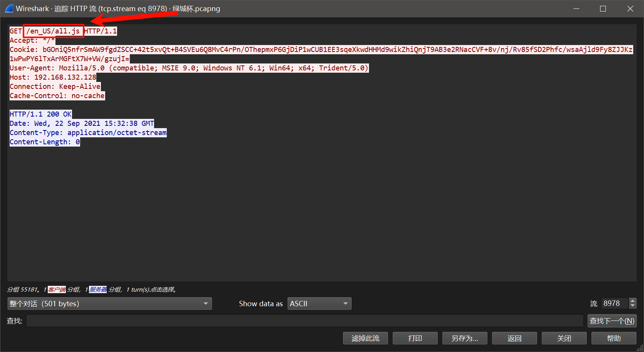Click the Wireshark fin icon in title bar
Screen dimensions: 644x352
(9, 8)
